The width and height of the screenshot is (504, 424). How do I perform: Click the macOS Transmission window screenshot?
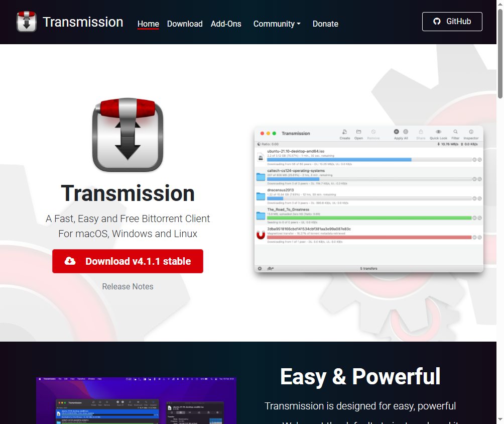[368, 199]
